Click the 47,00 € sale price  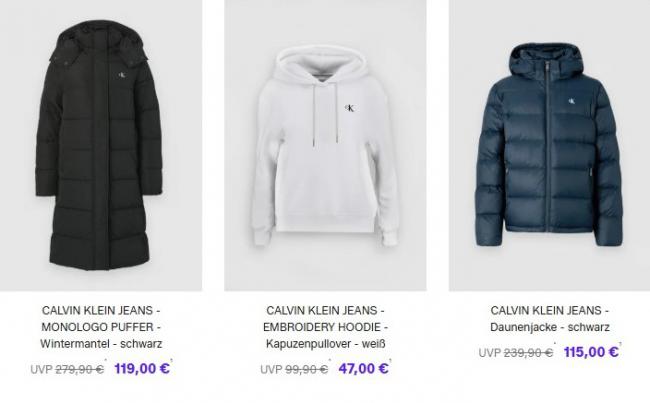[363, 368]
